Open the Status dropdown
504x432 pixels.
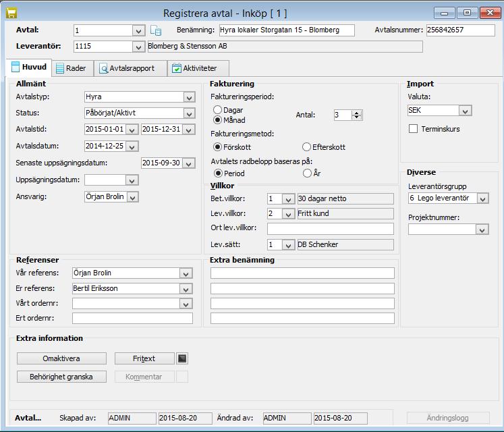(x=189, y=113)
